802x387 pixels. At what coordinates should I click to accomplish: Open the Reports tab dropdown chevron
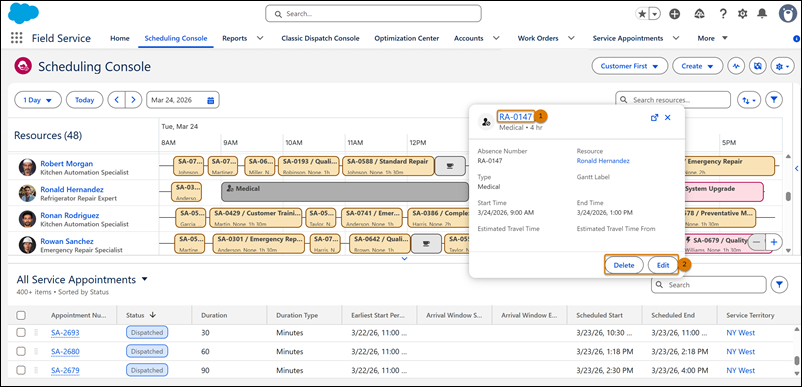[260, 38]
